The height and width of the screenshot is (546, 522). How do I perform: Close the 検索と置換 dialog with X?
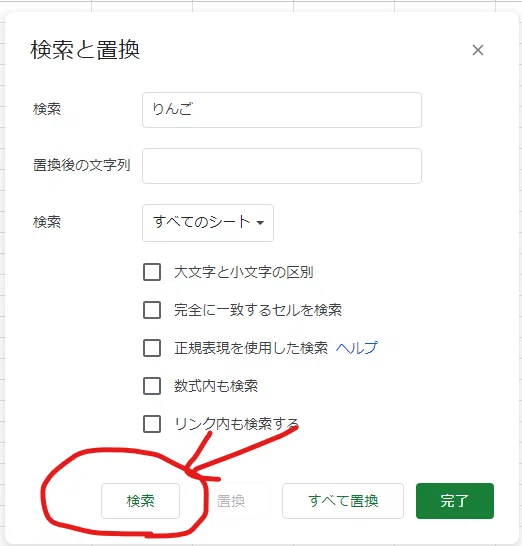point(478,50)
